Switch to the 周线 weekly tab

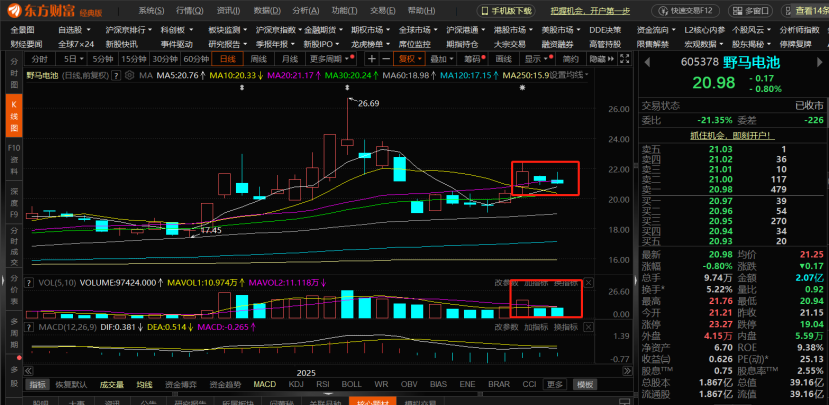(259, 59)
